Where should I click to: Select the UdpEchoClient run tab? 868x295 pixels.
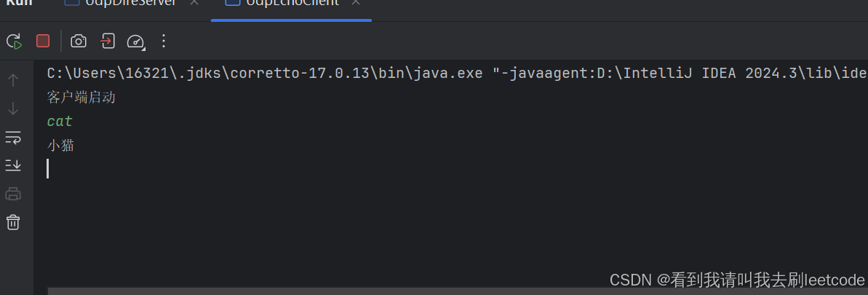coord(292,3)
